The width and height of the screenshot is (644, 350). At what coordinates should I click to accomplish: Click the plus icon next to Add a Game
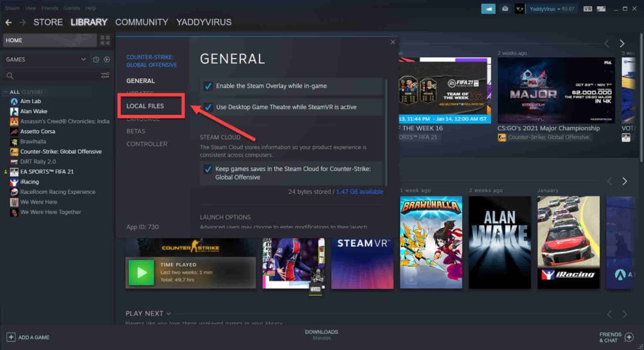pyautogui.click(x=11, y=337)
